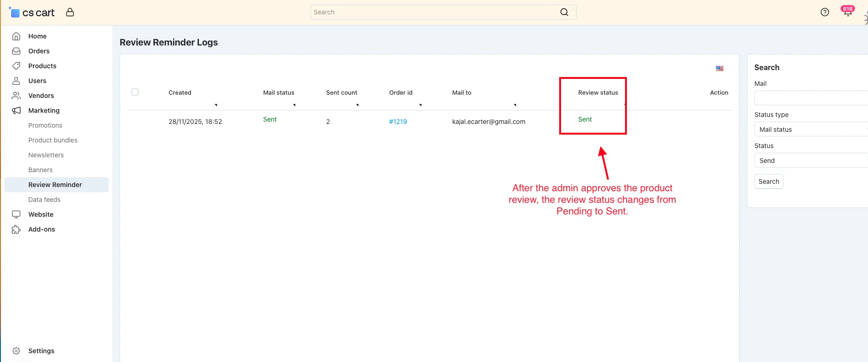Open the Promotions submenu item
The image size is (868, 362).
tap(45, 125)
